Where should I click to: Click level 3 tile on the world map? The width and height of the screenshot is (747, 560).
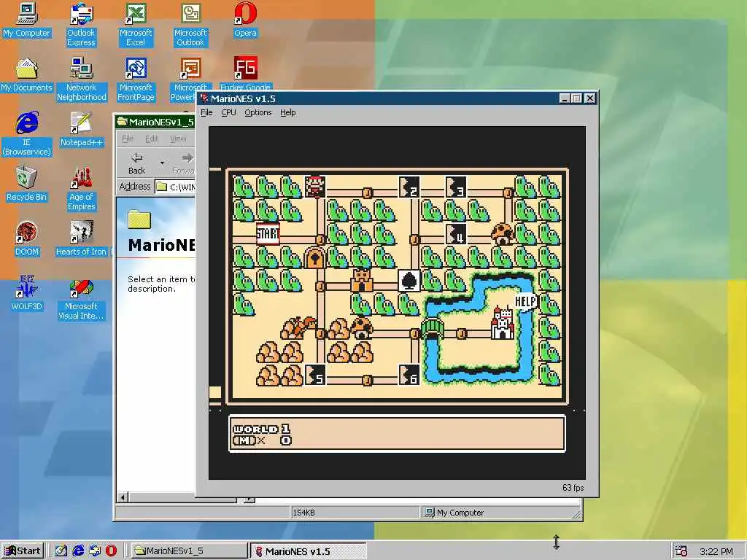[x=455, y=187]
